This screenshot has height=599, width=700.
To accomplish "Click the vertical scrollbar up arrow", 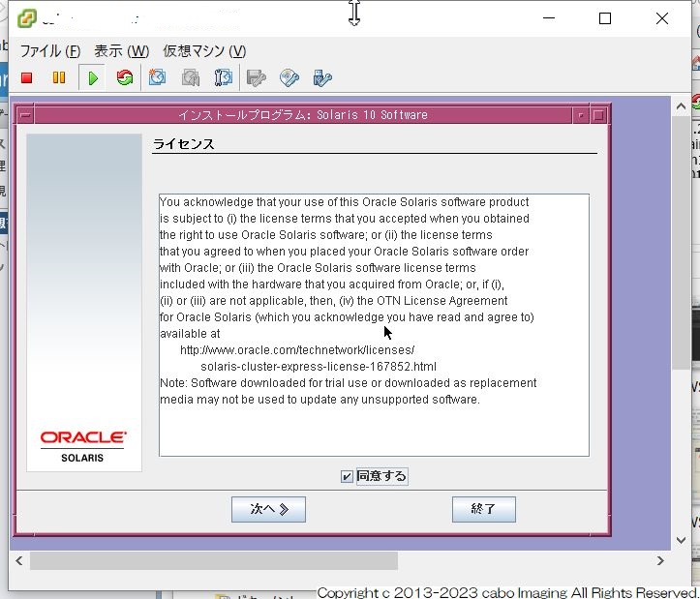I will coord(681,106).
